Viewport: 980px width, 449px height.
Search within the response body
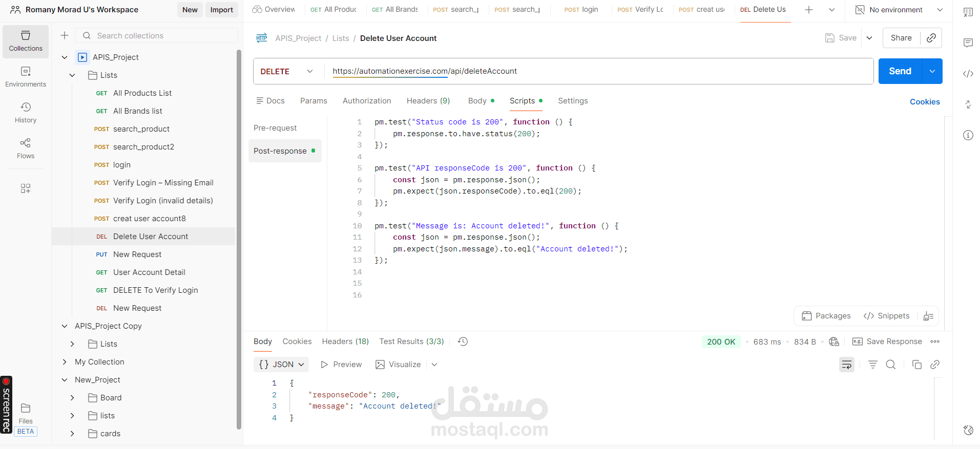(891, 365)
